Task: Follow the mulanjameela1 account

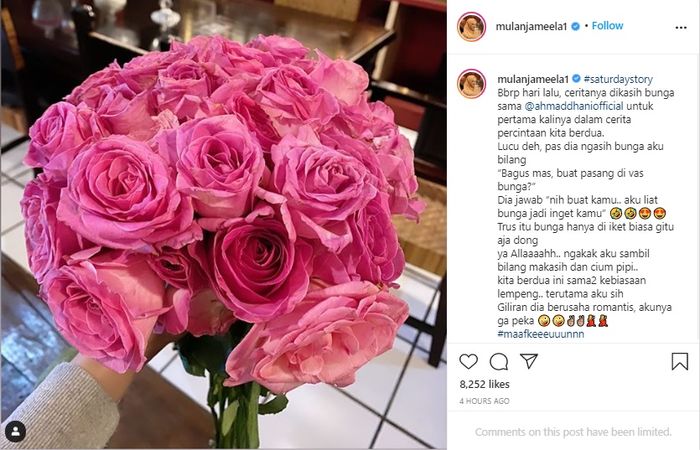Action: tap(607, 26)
